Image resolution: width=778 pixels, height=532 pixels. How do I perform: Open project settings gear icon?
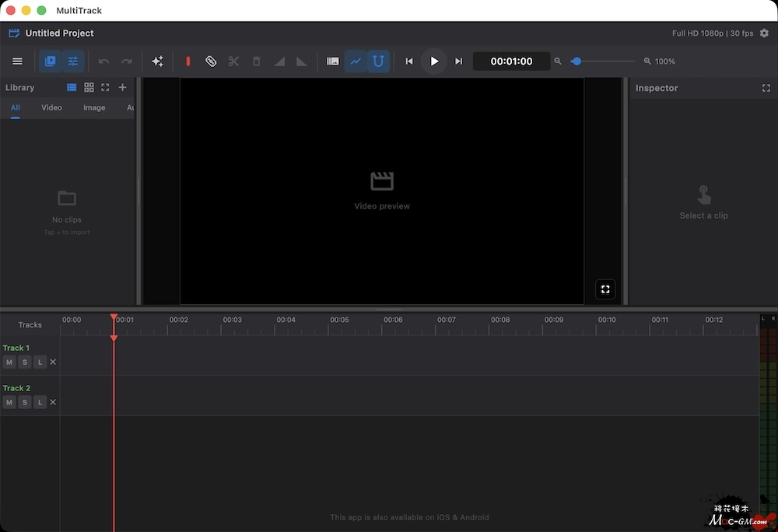tap(764, 33)
